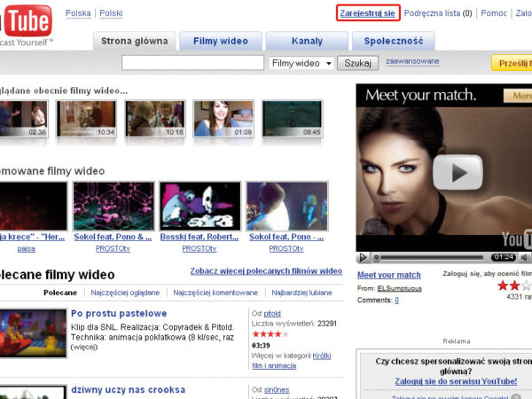Screen dimensions: 532x399
Task: Open Po prostu pastelowe video thumbnail
Action: (x=31, y=334)
